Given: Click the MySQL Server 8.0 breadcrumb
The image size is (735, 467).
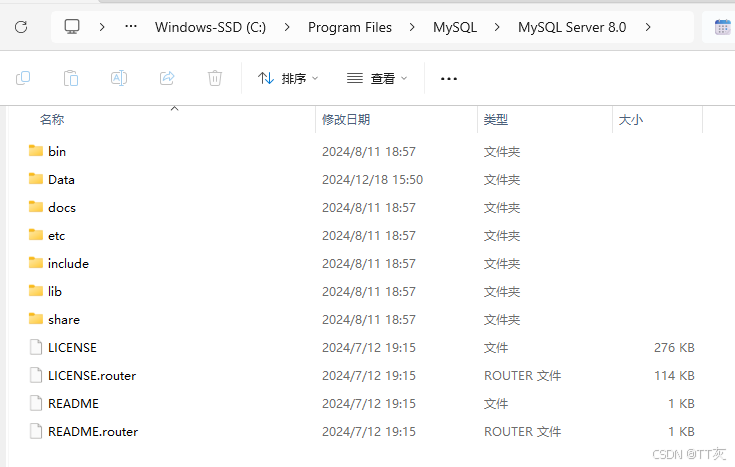Looking at the screenshot, I should point(572,27).
